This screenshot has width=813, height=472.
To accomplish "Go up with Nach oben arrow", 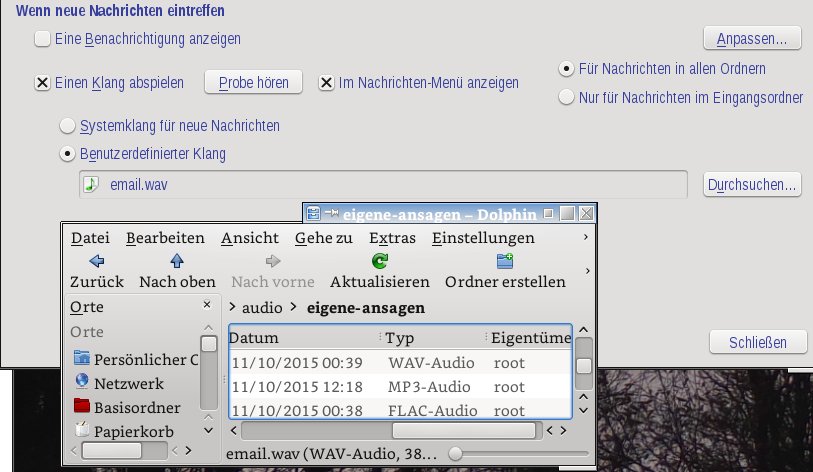I will [177, 261].
